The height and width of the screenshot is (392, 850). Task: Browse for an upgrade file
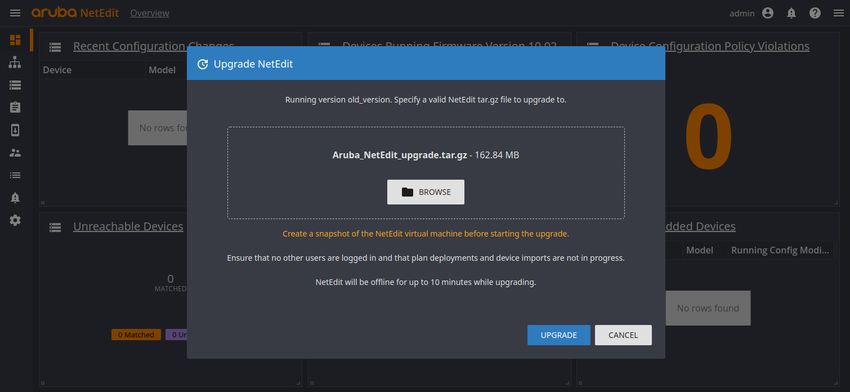point(426,192)
